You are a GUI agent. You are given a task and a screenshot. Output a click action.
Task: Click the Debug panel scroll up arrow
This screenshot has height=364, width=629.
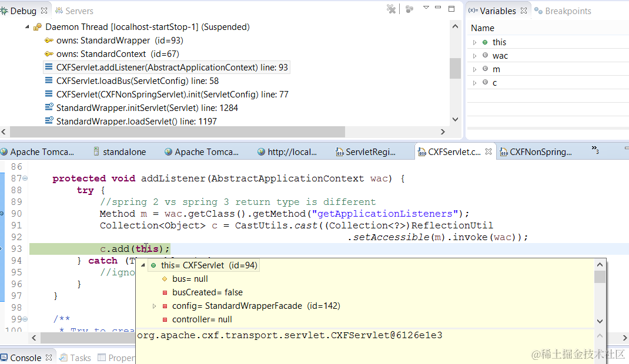[455, 26]
